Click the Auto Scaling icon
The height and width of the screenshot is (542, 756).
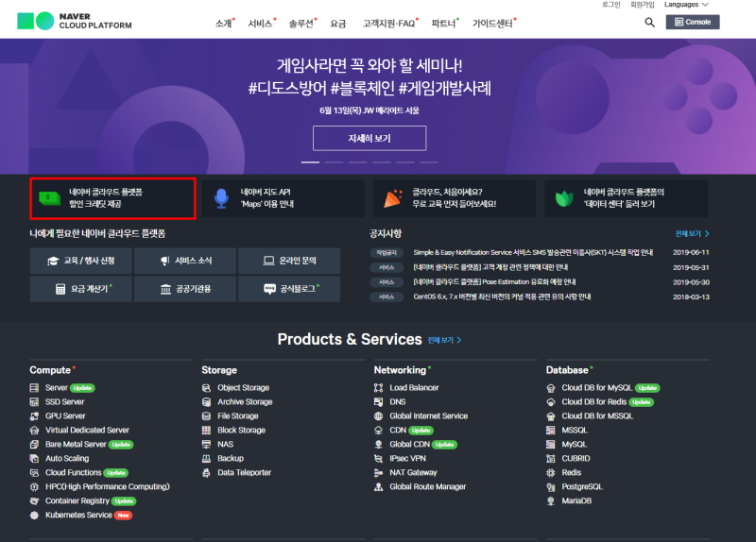tap(34, 458)
